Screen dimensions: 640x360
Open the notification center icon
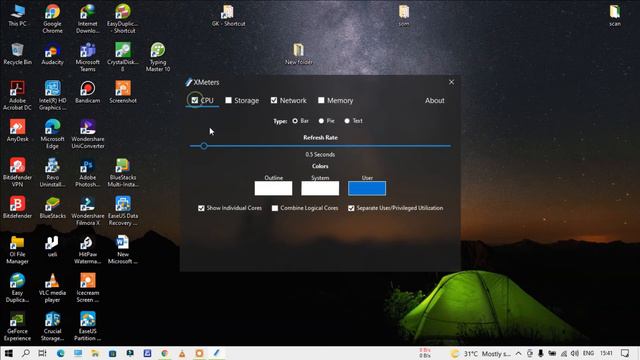pyautogui.click(x=625, y=353)
